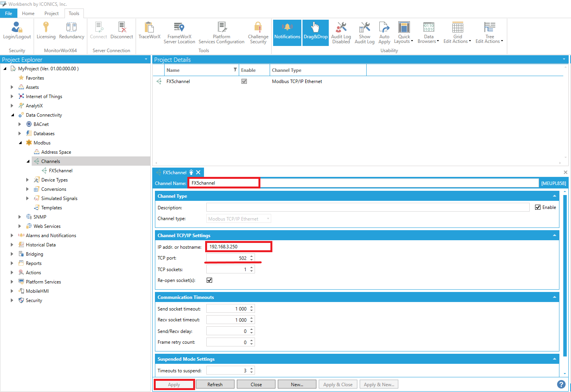This screenshot has width=571, height=392.
Task: Click the Channel Name input field
Action: click(364, 183)
